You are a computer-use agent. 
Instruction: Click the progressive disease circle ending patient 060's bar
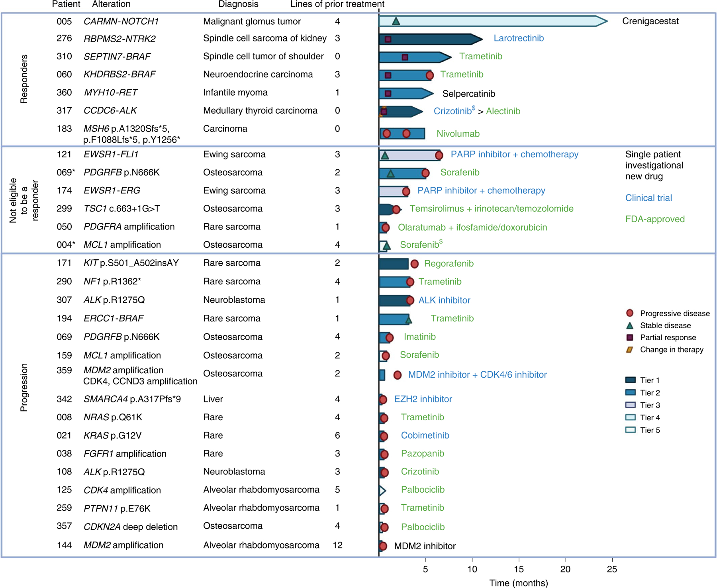point(429,75)
